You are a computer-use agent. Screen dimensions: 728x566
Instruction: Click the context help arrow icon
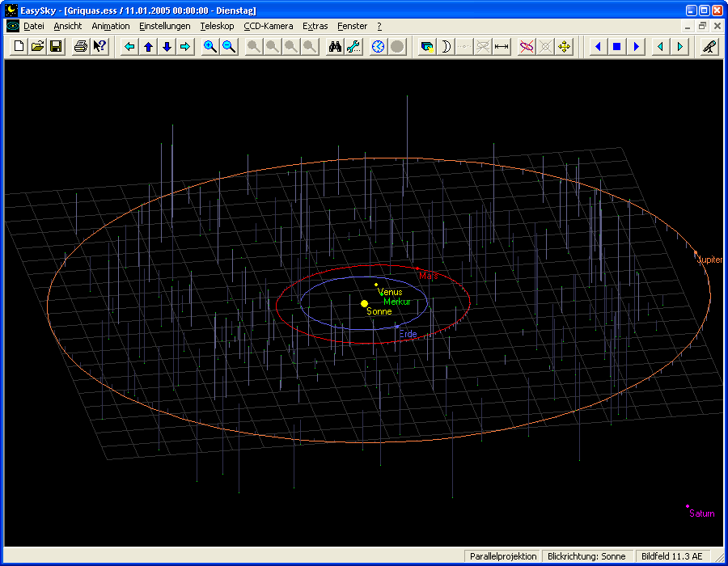tap(99, 47)
